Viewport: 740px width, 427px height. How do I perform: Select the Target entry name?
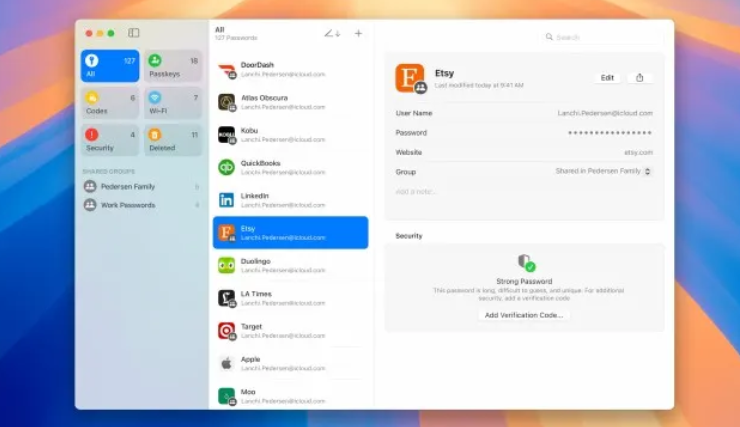(252, 326)
